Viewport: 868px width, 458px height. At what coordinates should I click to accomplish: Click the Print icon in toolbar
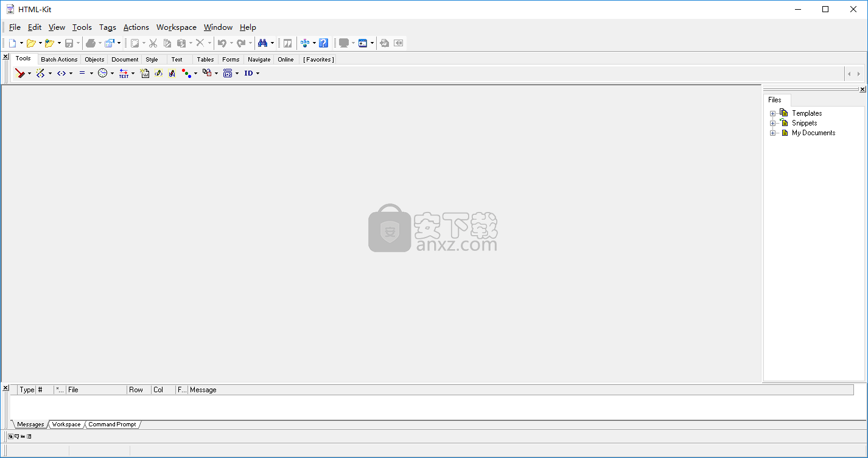(x=91, y=43)
